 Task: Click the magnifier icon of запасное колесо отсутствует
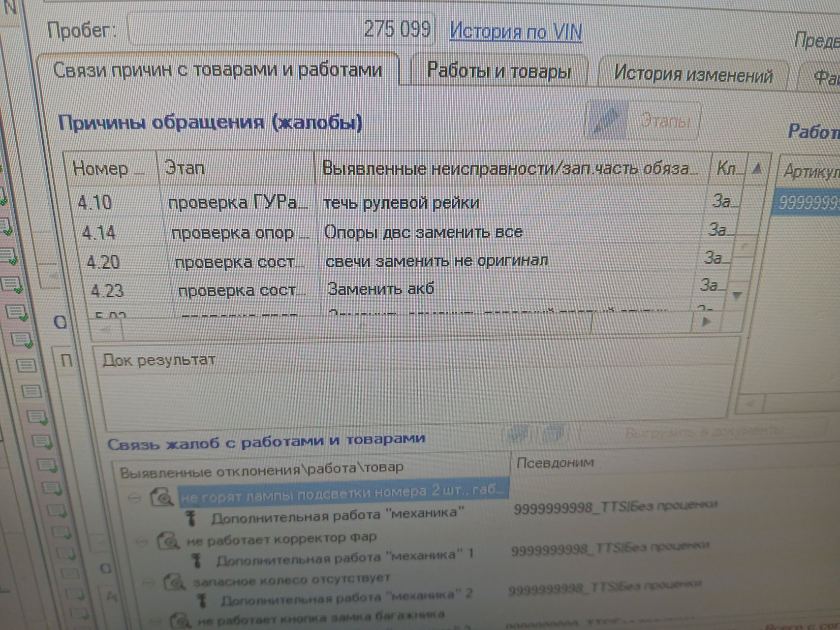pyautogui.click(x=175, y=582)
